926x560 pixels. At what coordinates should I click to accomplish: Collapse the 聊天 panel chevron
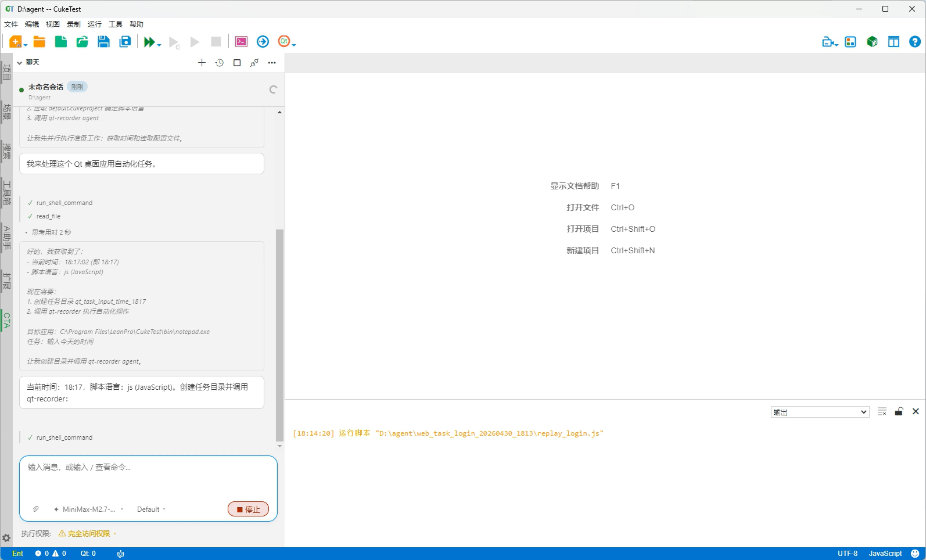[x=19, y=63]
